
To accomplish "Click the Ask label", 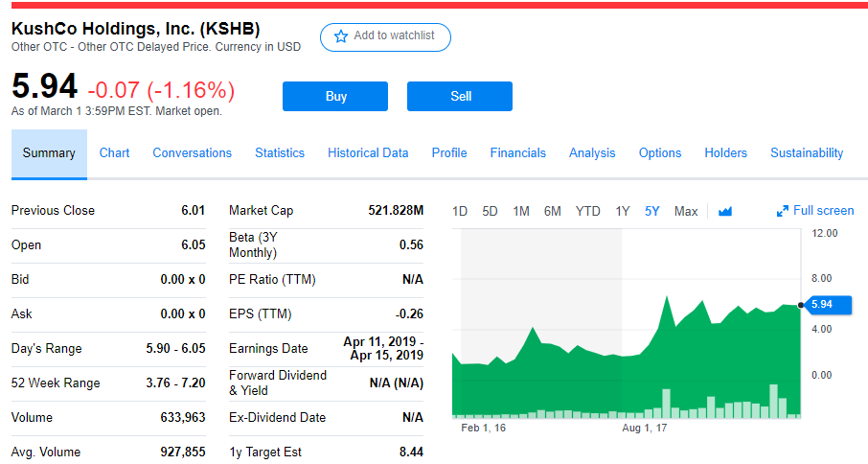I will [22, 313].
